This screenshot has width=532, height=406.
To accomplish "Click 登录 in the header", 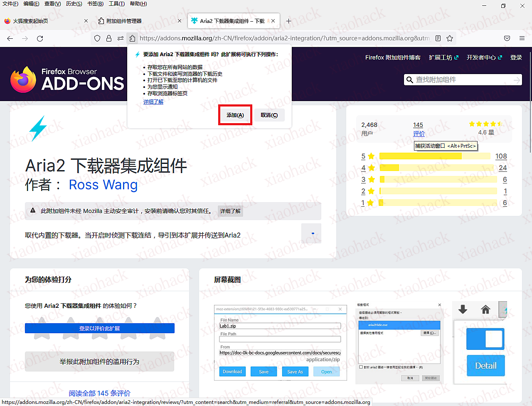I will tap(516, 57).
